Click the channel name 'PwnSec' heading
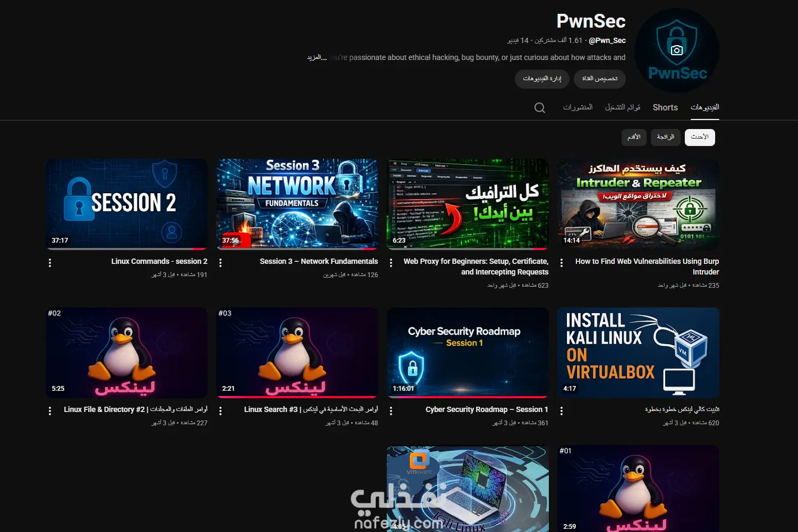 click(x=591, y=21)
